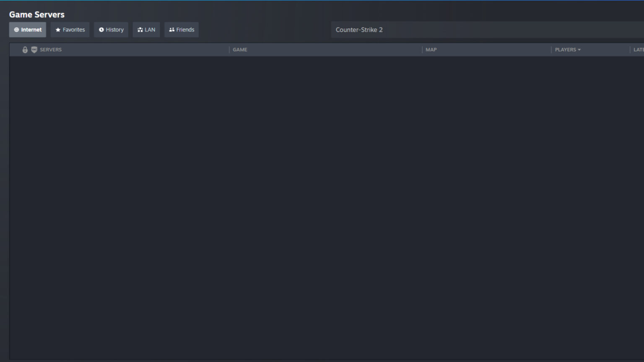Viewport: 644px width, 362px height.
Task: Click the people icon on the Friends tab
Action: pos(172,29)
